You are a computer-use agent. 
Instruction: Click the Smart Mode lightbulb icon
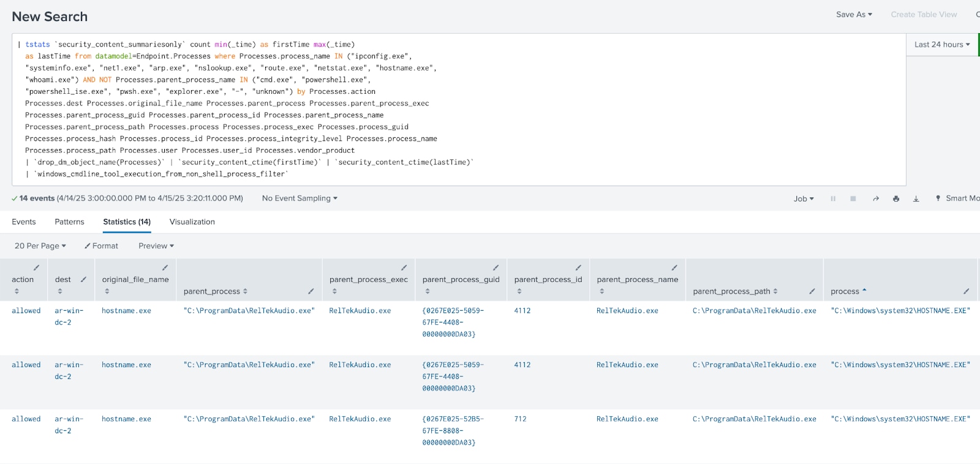click(x=938, y=198)
